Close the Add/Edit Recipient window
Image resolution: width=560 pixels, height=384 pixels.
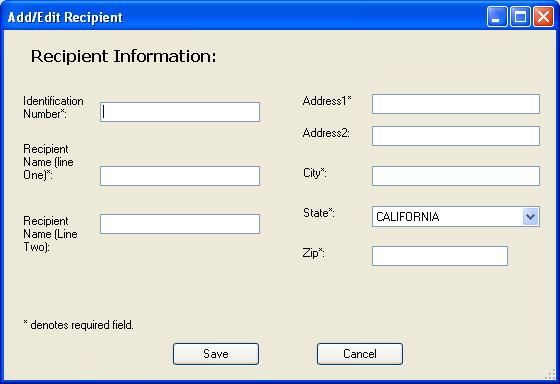543,17
